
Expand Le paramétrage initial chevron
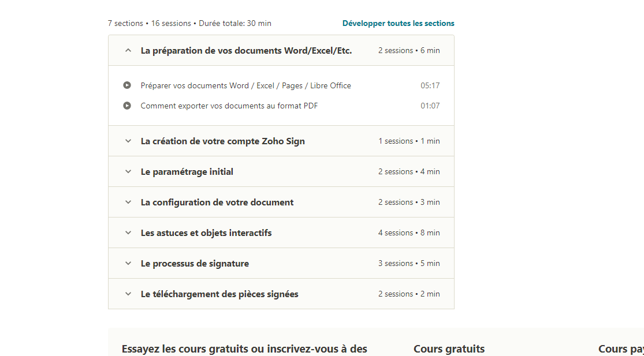coord(128,172)
